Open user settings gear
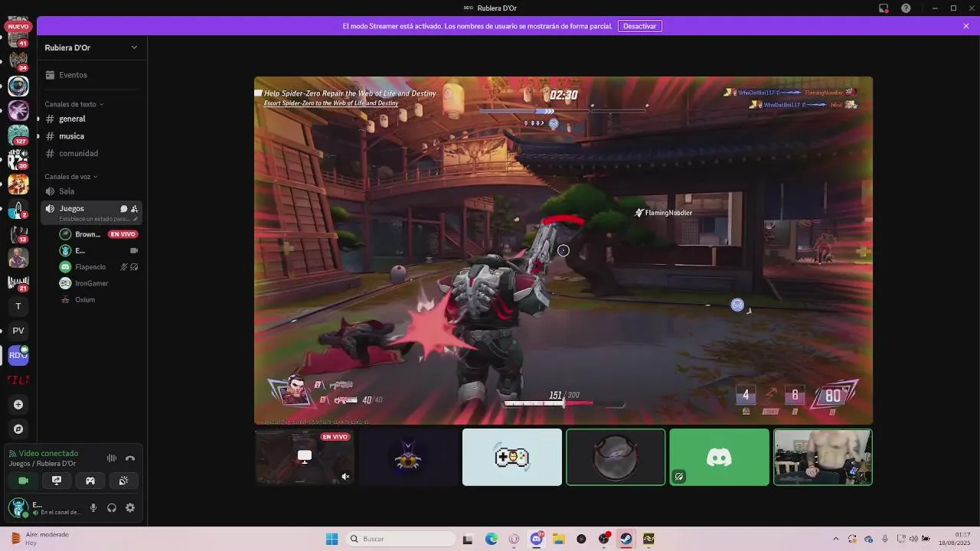The width and height of the screenshot is (980, 551). (x=130, y=507)
